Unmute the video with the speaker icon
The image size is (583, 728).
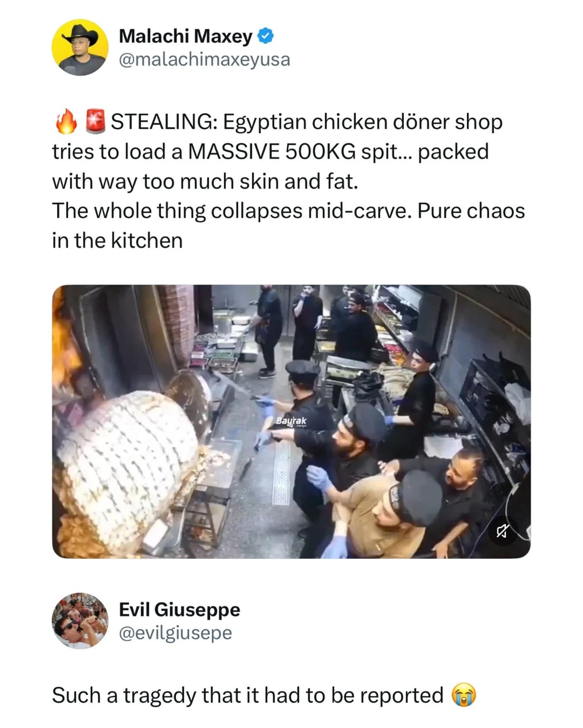click(501, 531)
